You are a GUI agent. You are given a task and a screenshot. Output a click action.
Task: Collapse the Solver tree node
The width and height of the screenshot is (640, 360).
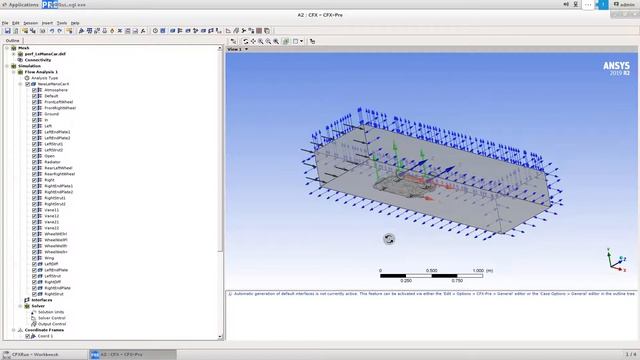click(20, 306)
